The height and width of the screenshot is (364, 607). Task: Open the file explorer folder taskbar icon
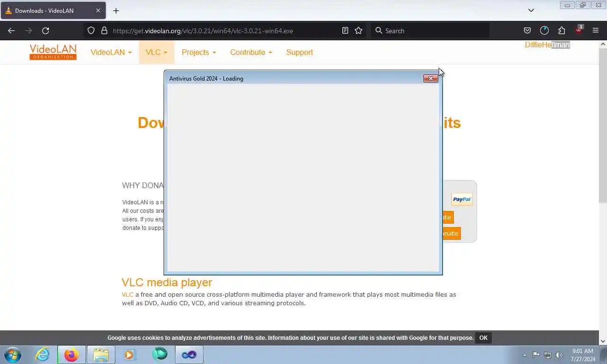tap(101, 355)
